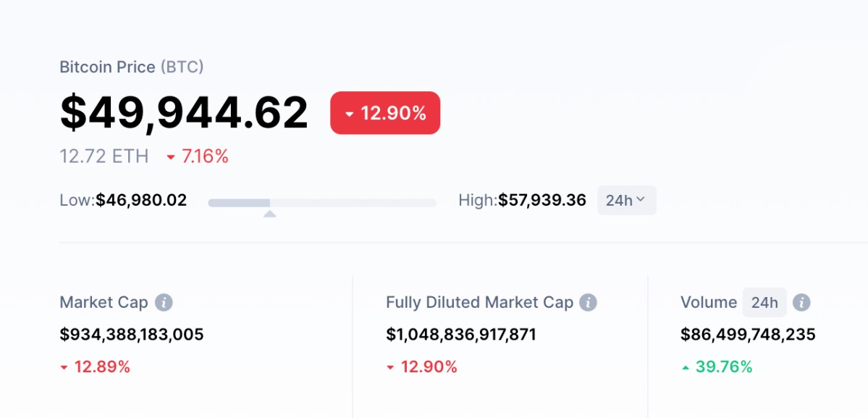Click the Fully Diluted Market Cap info icon
Image resolution: width=868 pixels, height=418 pixels.
pyautogui.click(x=589, y=302)
